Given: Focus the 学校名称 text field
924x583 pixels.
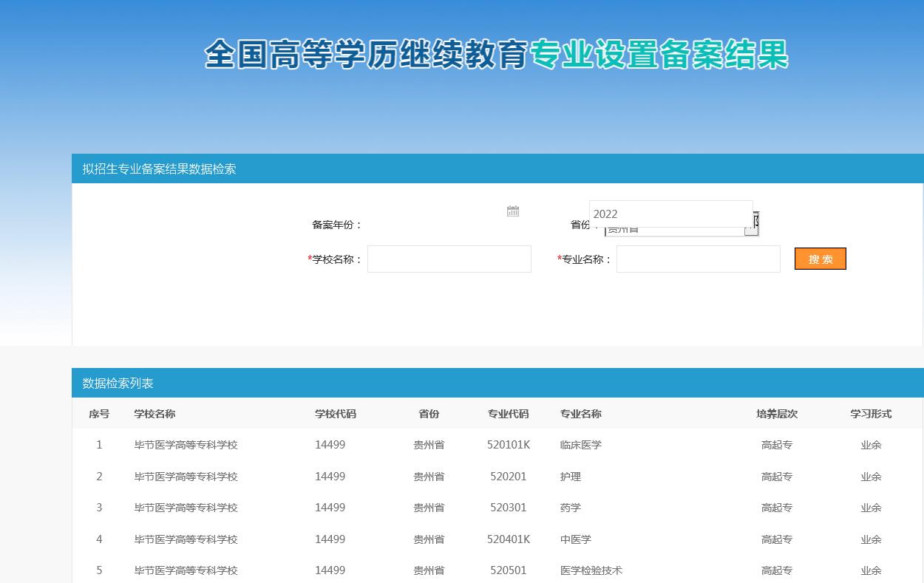Looking at the screenshot, I should (449, 259).
